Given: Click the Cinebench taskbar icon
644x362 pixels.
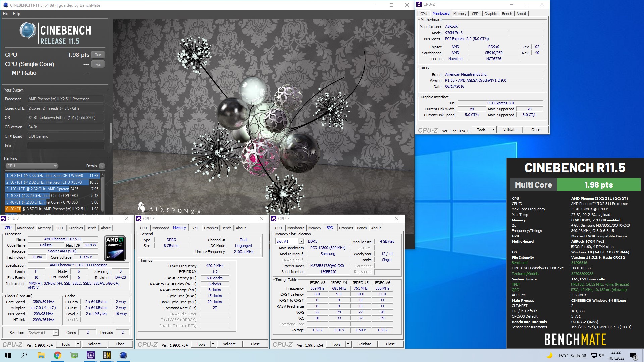Looking at the screenshot, I should [123, 355].
